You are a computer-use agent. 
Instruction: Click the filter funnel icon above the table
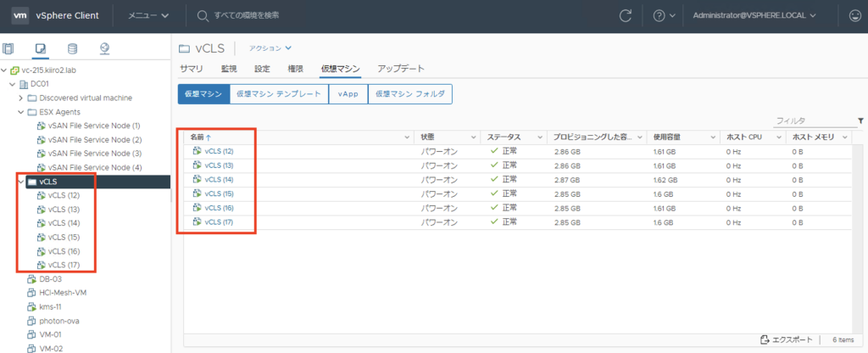click(x=860, y=120)
